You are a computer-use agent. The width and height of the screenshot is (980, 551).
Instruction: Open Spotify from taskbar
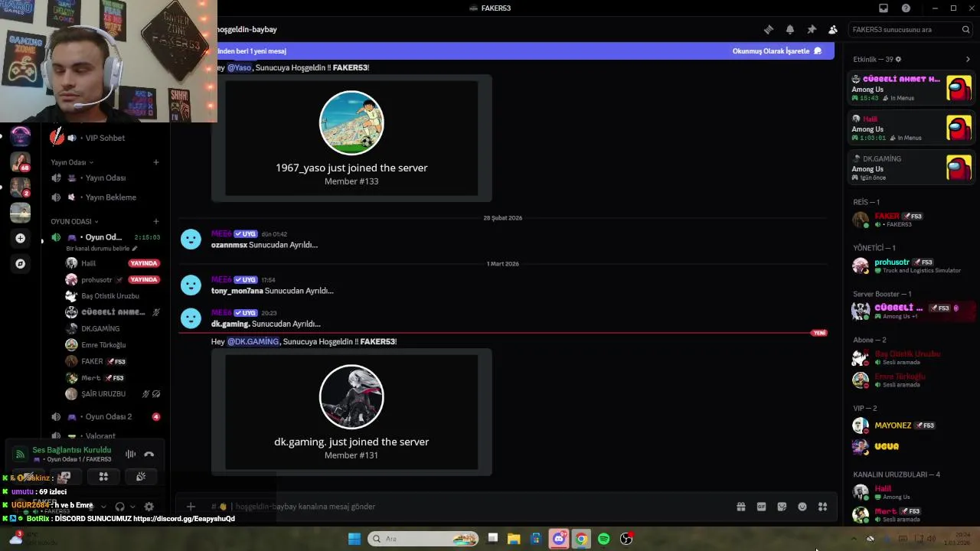tap(604, 539)
